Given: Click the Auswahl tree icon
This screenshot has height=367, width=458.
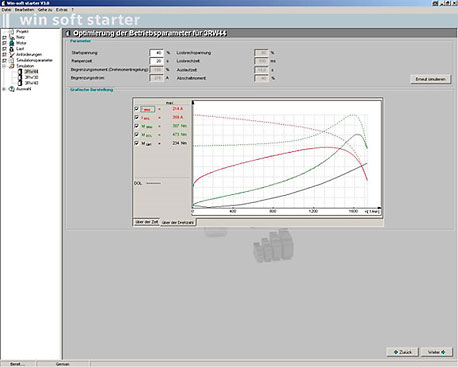Looking at the screenshot, I should click(x=11, y=89).
